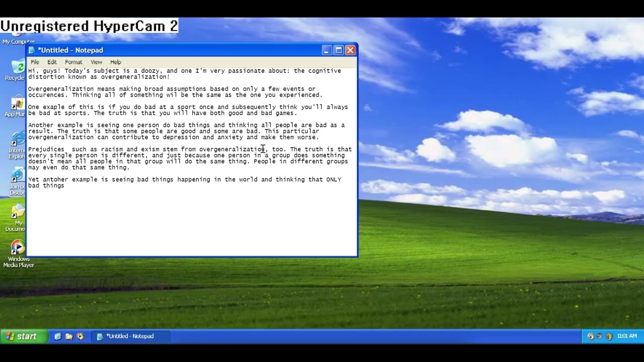This screenshot has height=362, width=644.
Task: Click the Windows Messenger tray icon
Action: [591, 336]
